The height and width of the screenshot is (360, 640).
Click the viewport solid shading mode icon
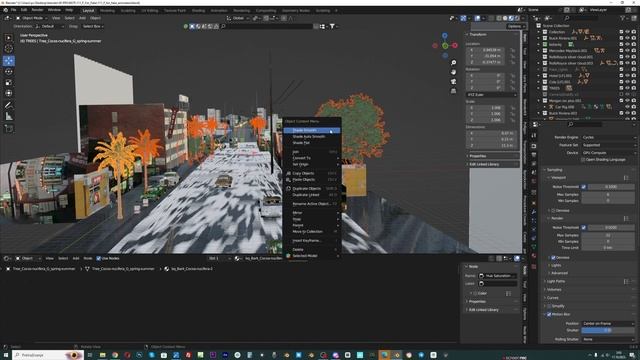[505, 18]
